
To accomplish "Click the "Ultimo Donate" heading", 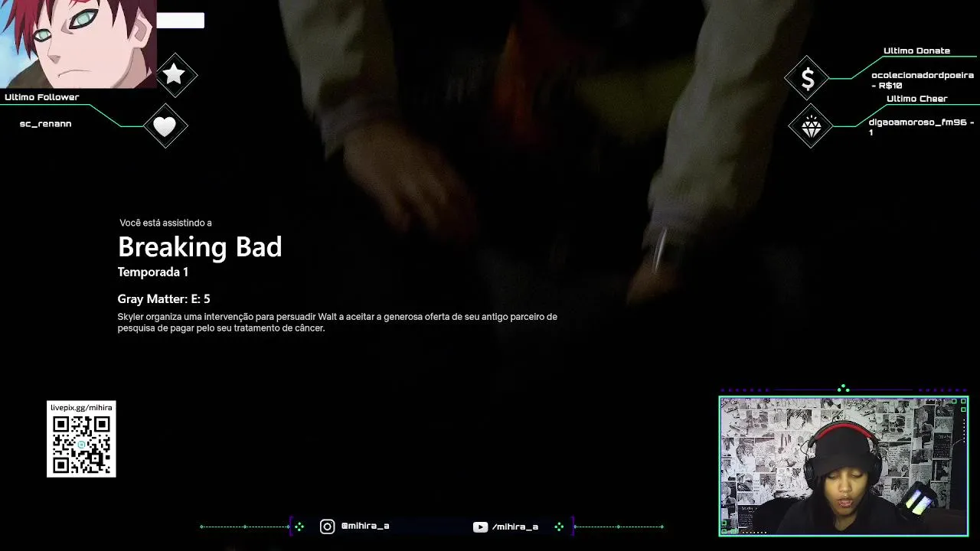I will click(x=916, y=51).
